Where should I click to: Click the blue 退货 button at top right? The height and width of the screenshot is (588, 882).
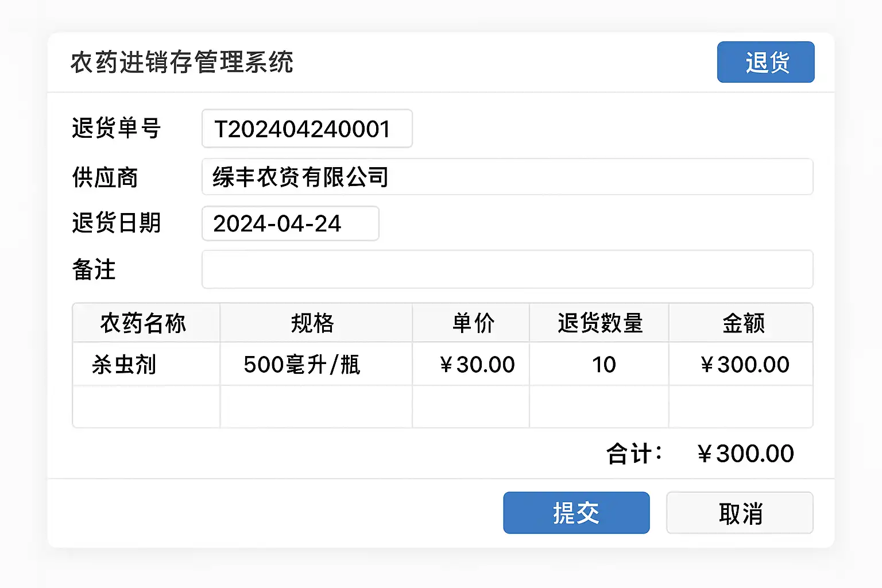point(765,62)
